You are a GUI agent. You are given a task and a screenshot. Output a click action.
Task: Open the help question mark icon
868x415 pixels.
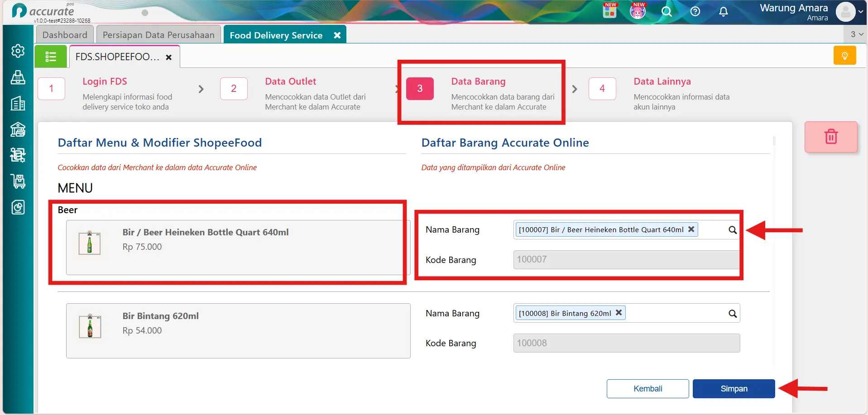tap(695, 12)
